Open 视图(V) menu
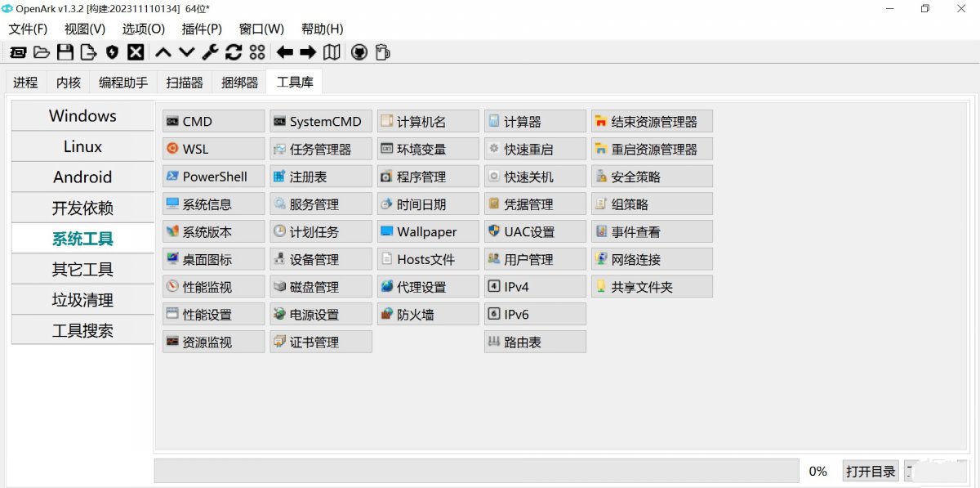The image size is (980, 488). (85, 29)
